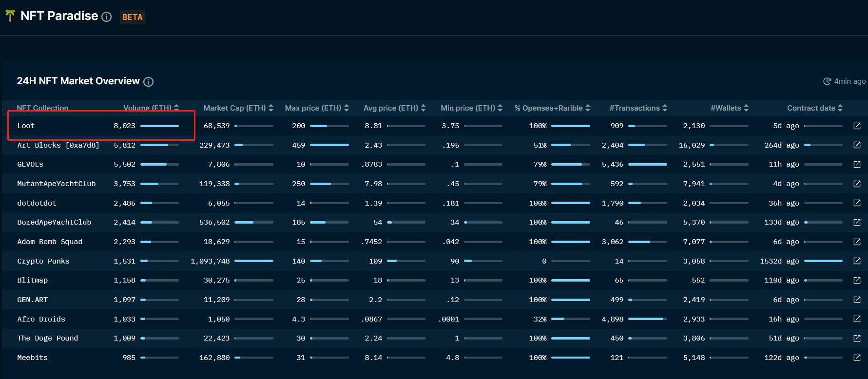Click the Loot volume bar

pyautogui.click(x=159, y=126)
